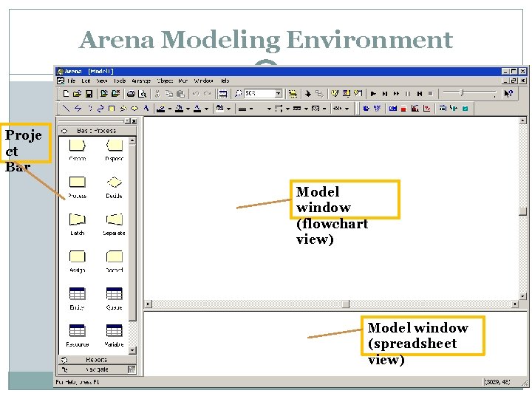The image size is (532, 399).
Task: Open the Arrange menu
Action: click(x=141, y=81)
